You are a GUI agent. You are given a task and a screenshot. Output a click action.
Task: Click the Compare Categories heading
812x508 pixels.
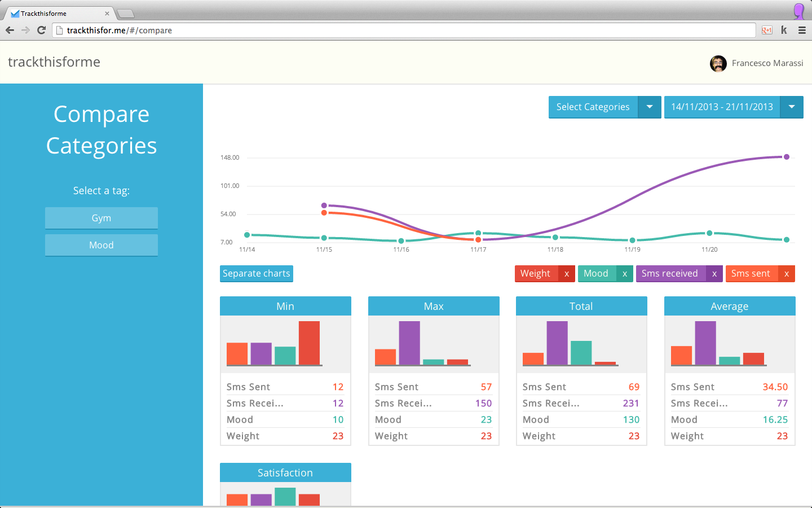point(101,130)
